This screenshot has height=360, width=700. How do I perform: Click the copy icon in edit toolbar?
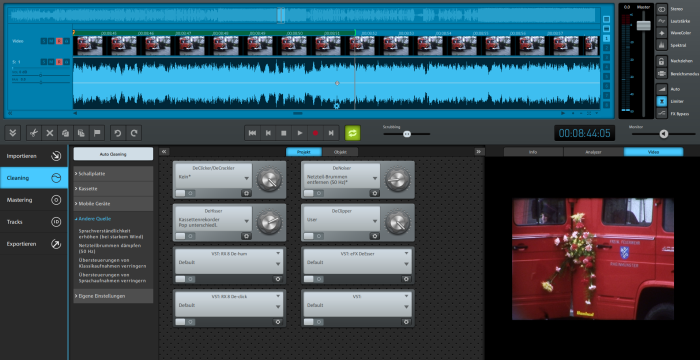click(65, 133)
